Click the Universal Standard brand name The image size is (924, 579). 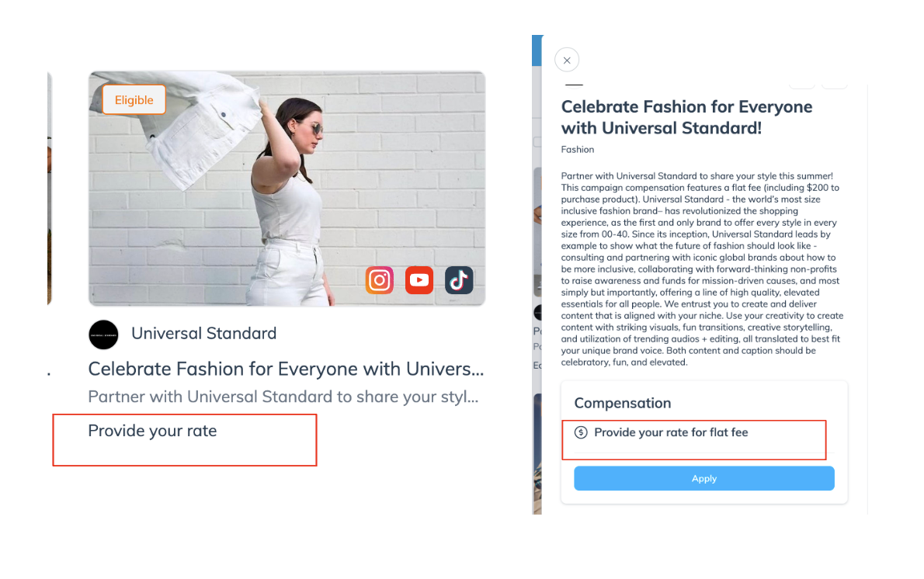pyautogui.click(x=204, y=334)
